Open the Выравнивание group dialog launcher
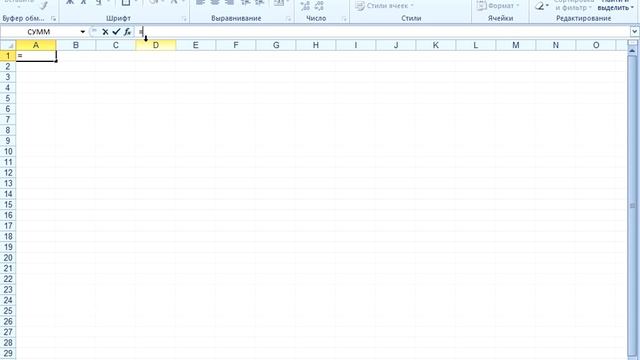The width and height of the screenshot is (640, 360). (289, 19)
